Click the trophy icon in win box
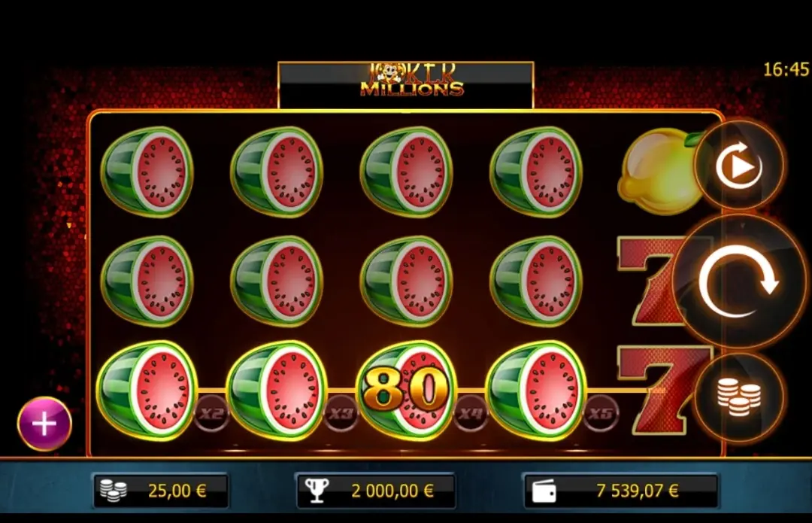 coord(317,491)
